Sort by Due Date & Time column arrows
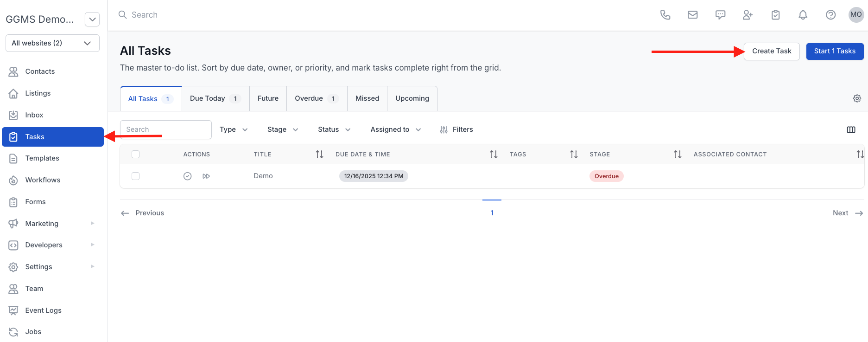 tap(494, 155)
